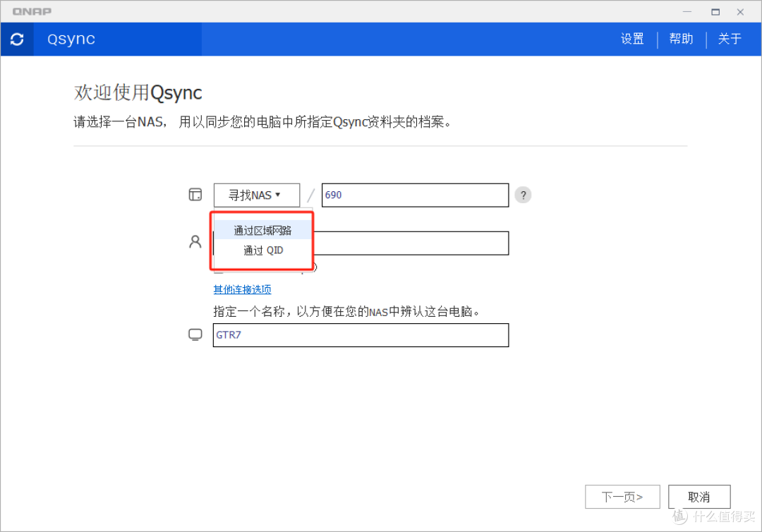Open the question mark help icon
Viewport: 762px width, 532px height.
523,195
